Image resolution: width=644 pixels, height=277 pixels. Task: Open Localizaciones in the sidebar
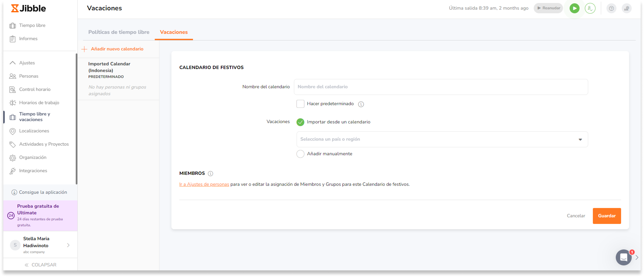click(34, 131)
